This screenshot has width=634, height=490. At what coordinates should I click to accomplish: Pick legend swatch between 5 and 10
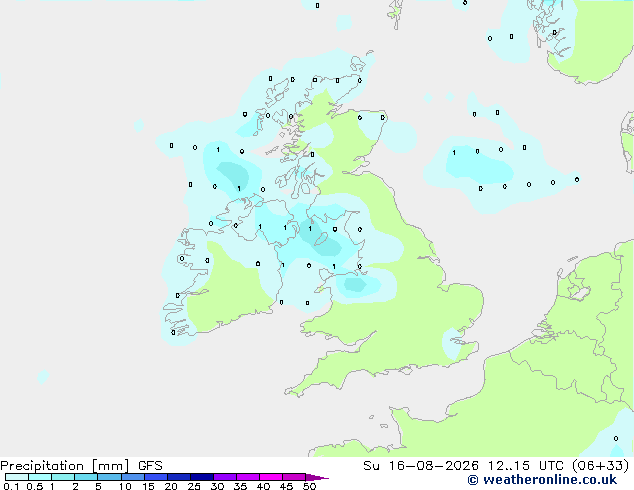click(x=109, y=477)
